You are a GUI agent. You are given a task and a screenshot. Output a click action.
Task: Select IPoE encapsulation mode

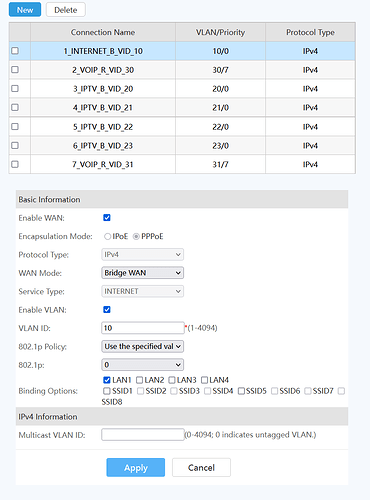pyautogui.click(x=107, y=236)
